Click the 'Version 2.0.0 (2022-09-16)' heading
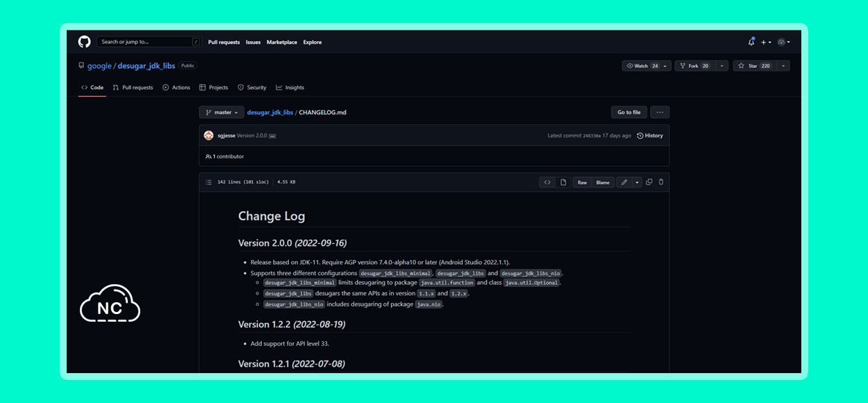The height and width of the screenshot is (403, 868). 292,243
